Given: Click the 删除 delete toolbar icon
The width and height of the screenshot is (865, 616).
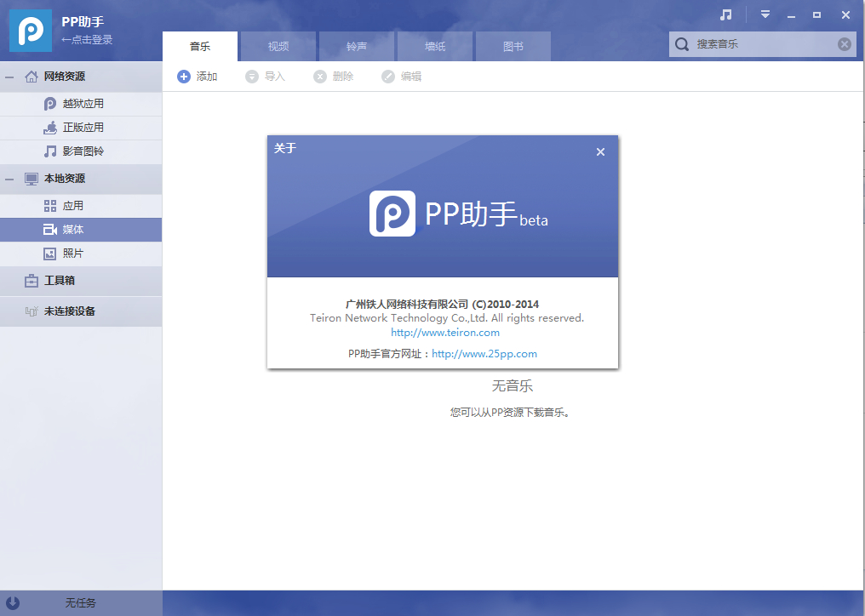Looking at the screenshot, I should [x=320, y=77].
